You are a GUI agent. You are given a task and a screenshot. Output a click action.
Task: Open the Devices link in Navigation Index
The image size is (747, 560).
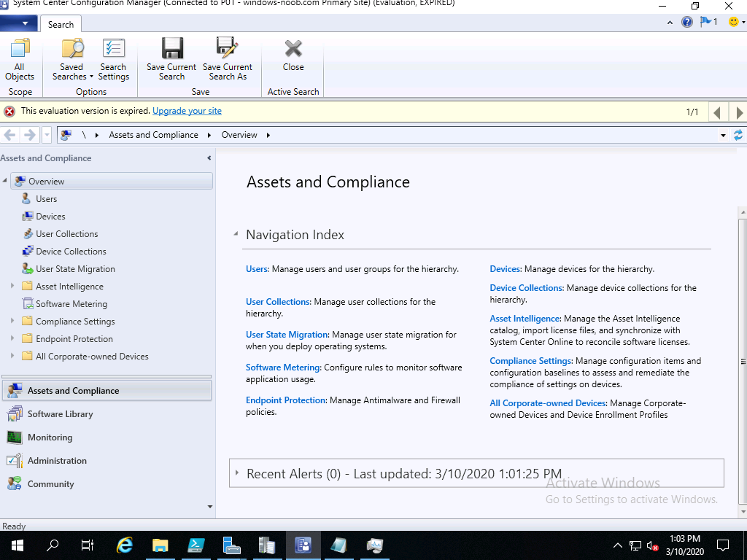pos(505,269)
